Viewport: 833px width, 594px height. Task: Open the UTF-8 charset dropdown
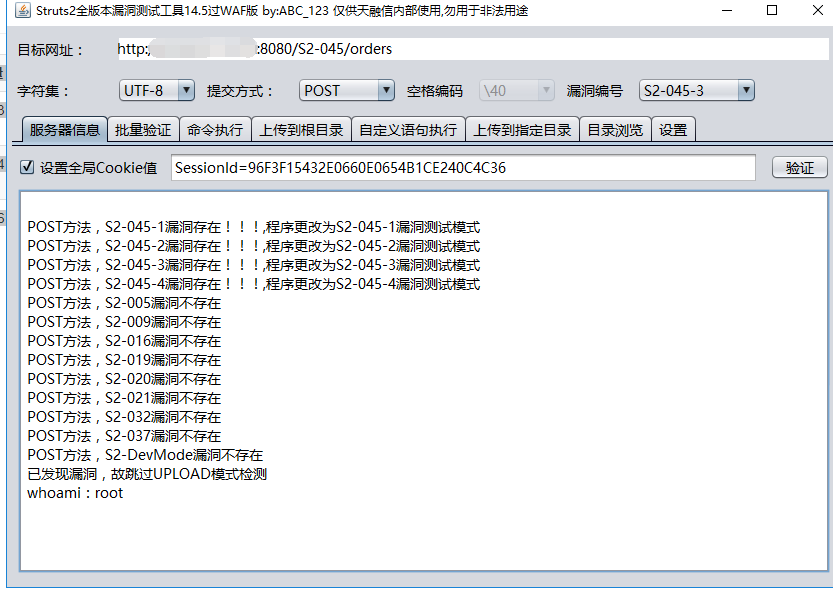(157, 90)
